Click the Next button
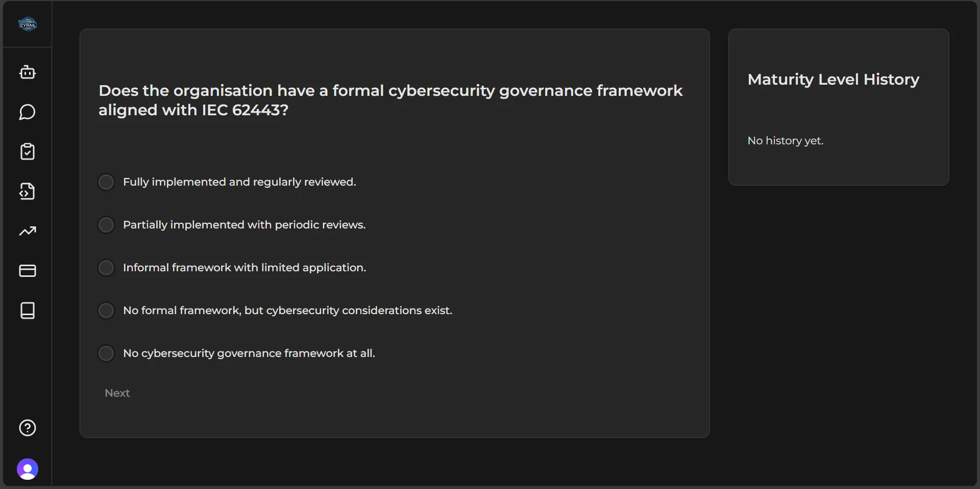980x489 pixels. (117, 393)
